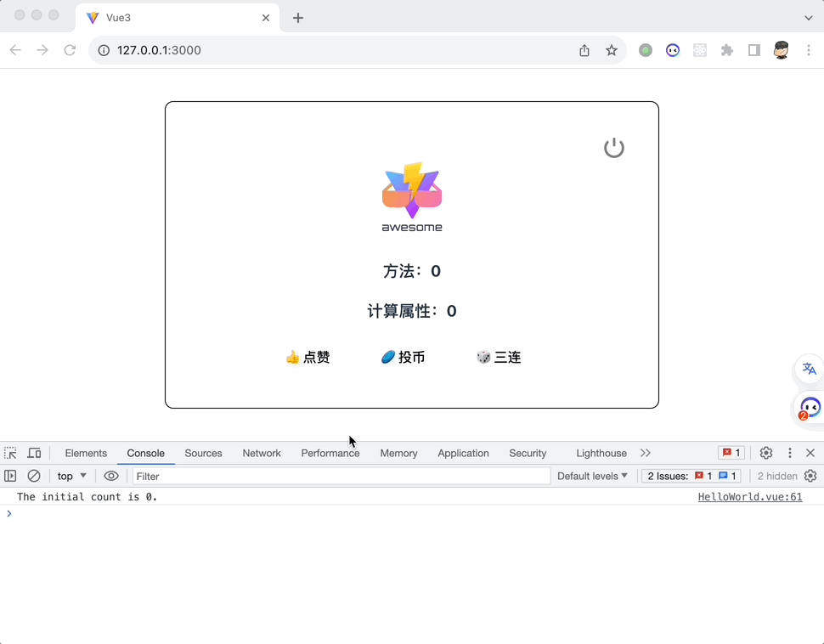Open DevTools settings gear
824x644 pixels.
point(766,453)
